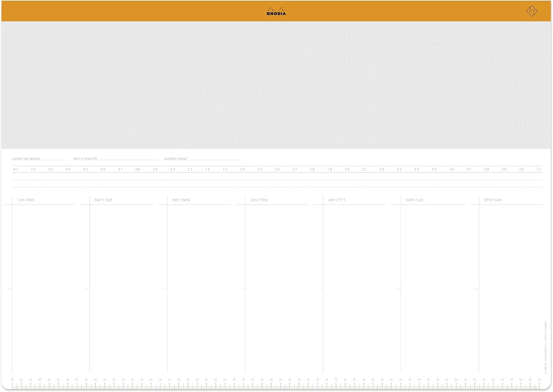
Task: Click the 57 mark on the bottom ruler
Action: [x=539, y=380]
